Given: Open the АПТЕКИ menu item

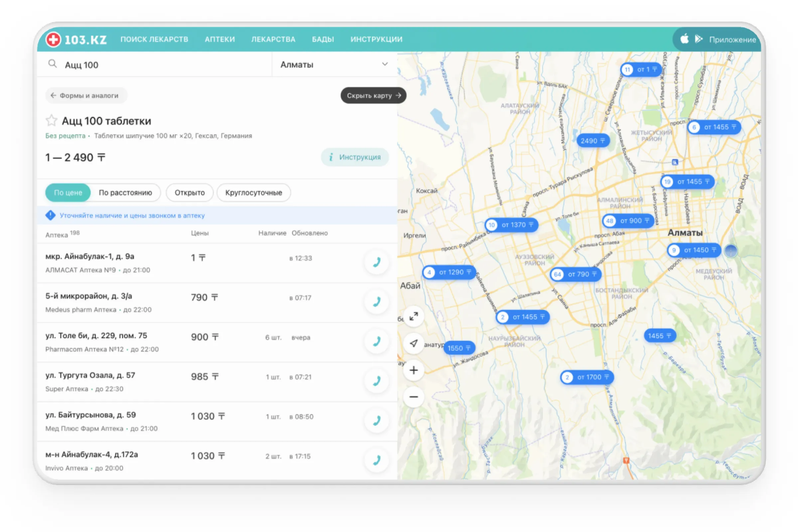Looking at the screenshot, I should 219,39.
